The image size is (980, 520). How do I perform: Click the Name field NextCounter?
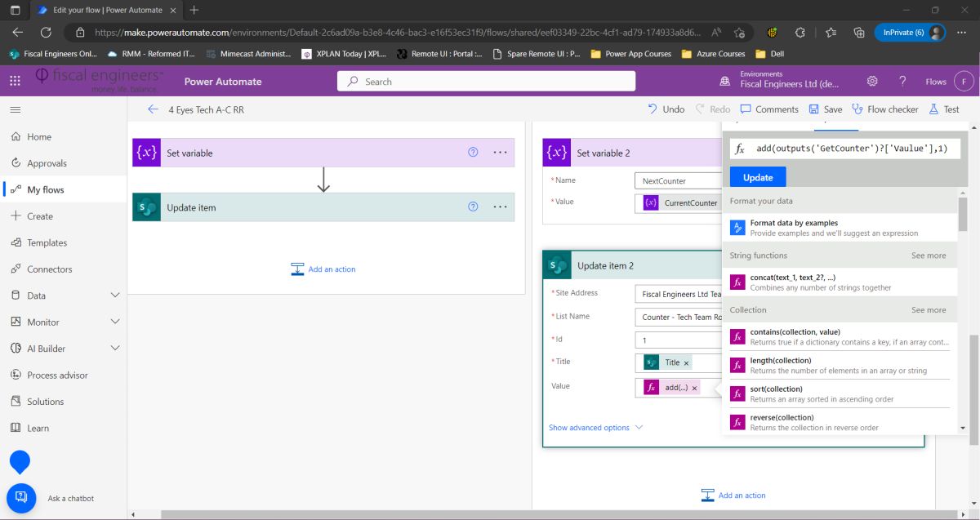(678, 180)
